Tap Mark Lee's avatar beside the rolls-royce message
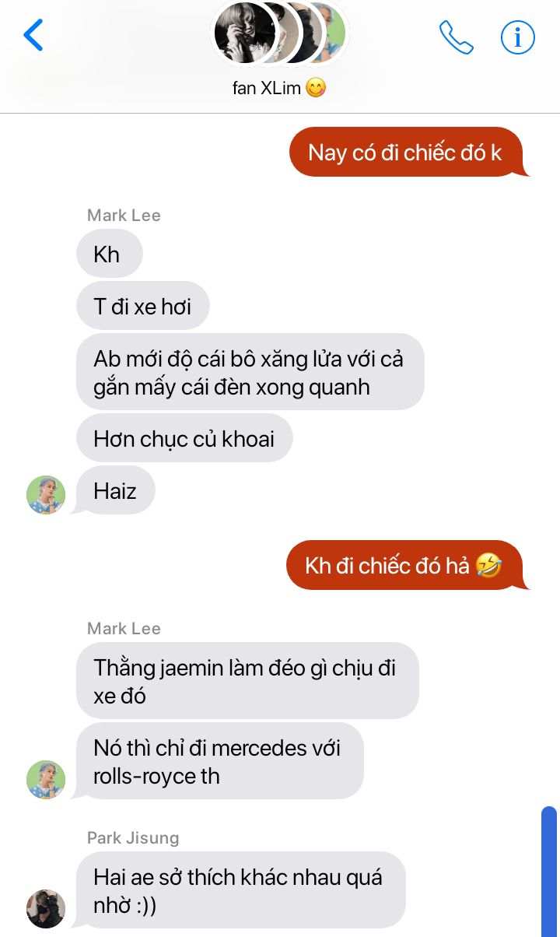 click(46, 780)
